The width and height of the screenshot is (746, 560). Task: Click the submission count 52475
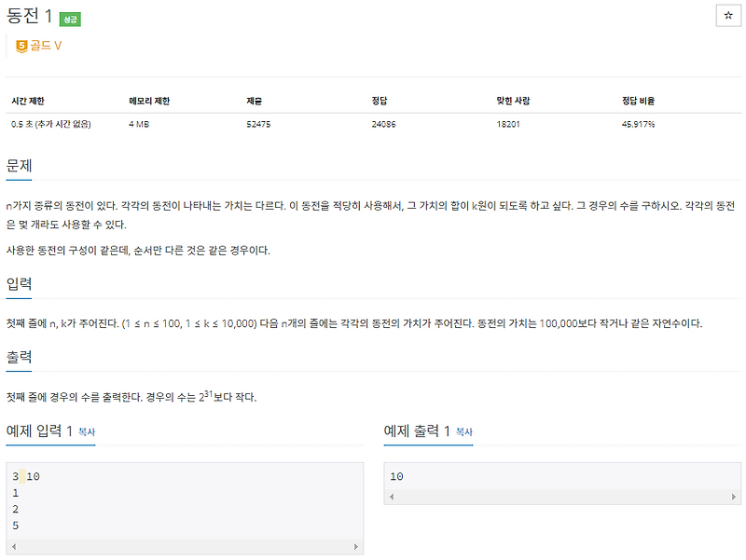tap(257, 122)
